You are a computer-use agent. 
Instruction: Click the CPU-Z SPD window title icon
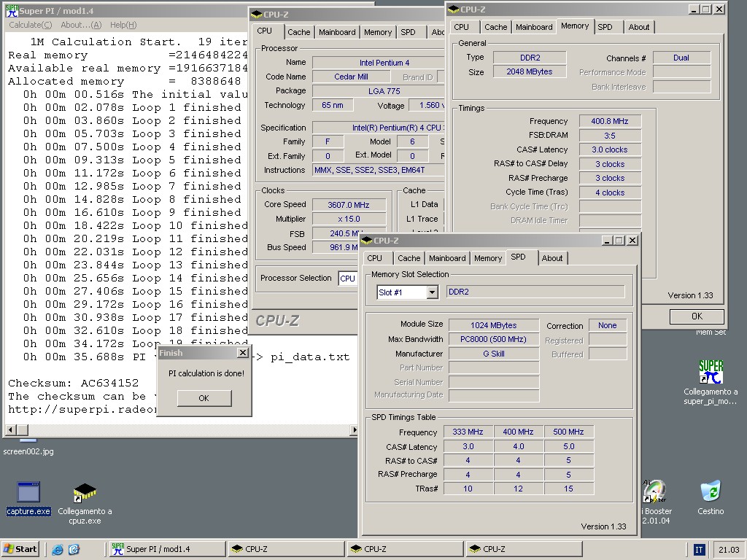tap(368, 241)
